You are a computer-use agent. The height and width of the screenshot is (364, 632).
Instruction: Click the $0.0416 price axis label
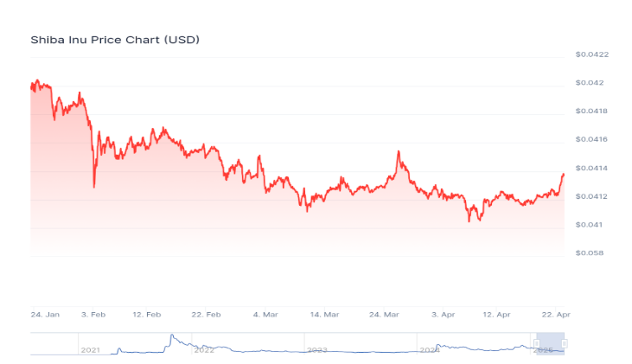click(592, 139)
